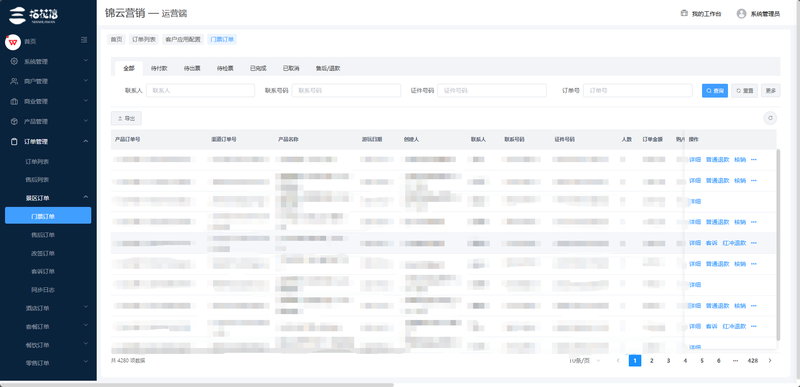
Task: Go to page 5 in pagination
Action: pos(702,360)
